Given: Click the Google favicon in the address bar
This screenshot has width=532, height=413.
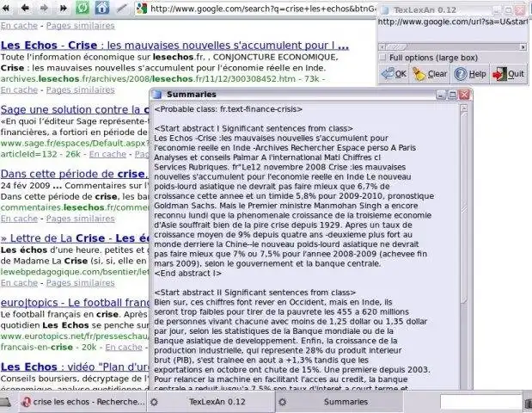Looking at the screenshot, I should point(142,9).
